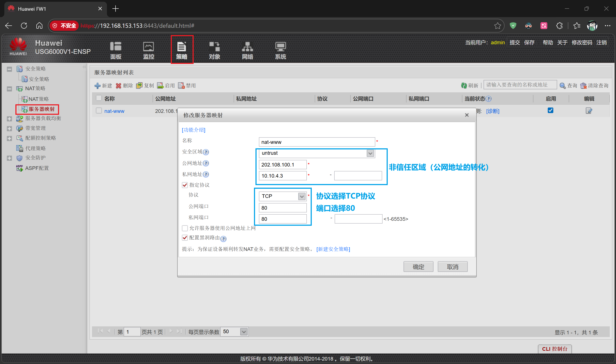This screenshot has width=616, height=364.
Task: Click the 删除 delete icon
Action: 119,86
